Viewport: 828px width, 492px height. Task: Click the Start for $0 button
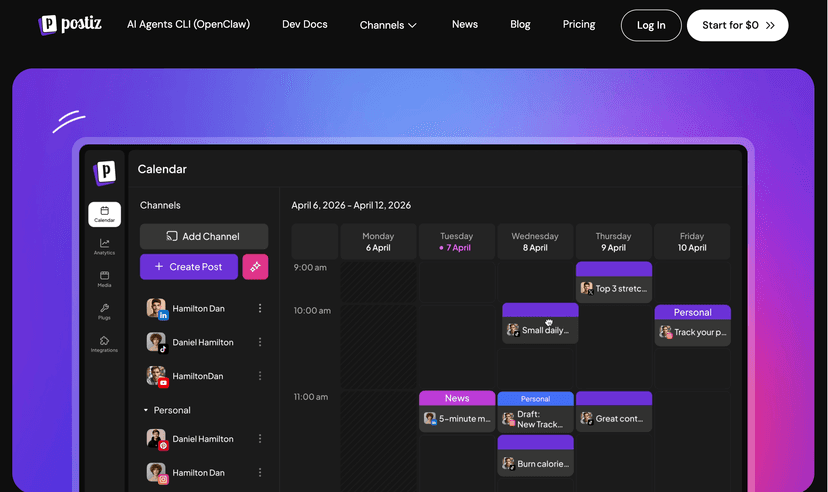click(738, 25)
